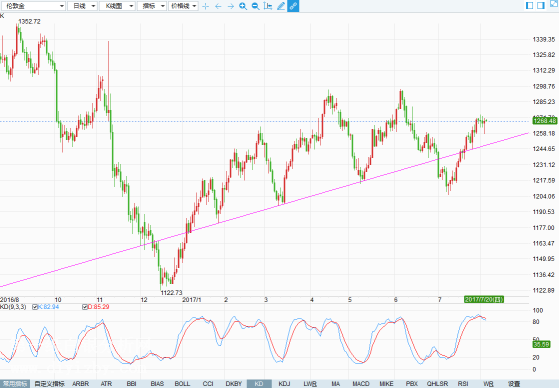This screenshot has height=388, width=559.
Task: Zoom in the chart with magnifier plus
Action: click(x=243, y=6)
